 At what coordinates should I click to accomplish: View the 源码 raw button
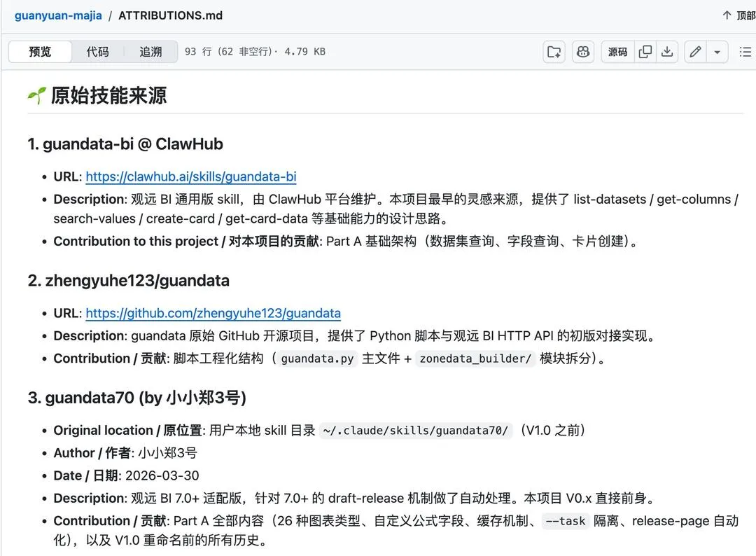coord(617,52)
